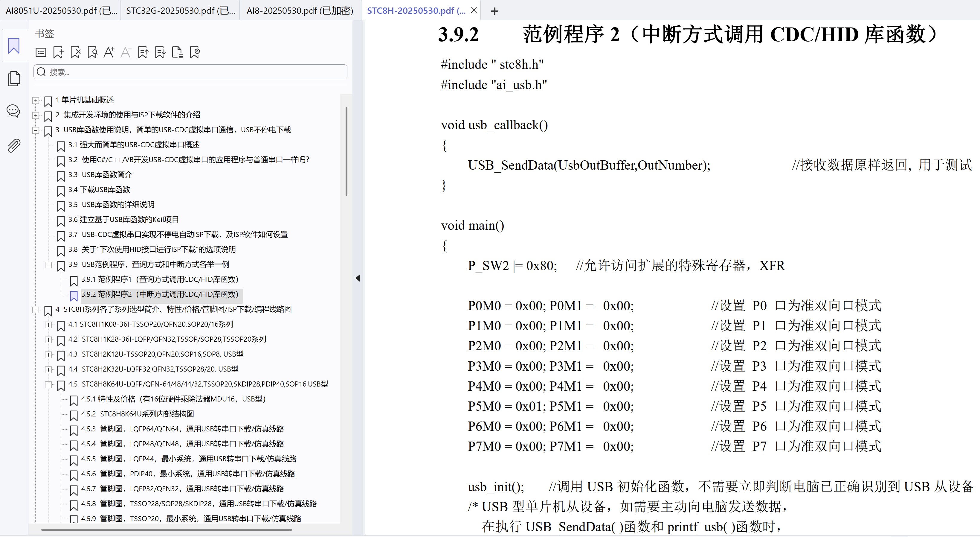Select the STC8H-20250530.pdf tab
This screenshot has height=537, width=980.
coord(416,11)
